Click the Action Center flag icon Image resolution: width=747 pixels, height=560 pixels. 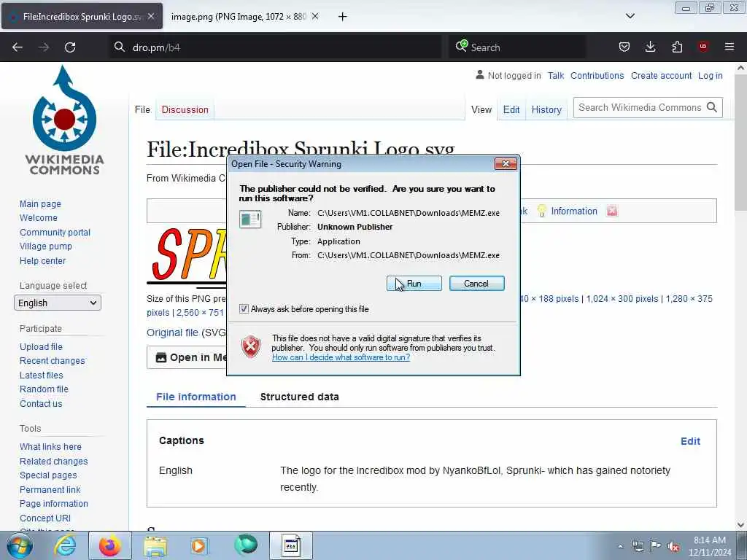(656, 546)
